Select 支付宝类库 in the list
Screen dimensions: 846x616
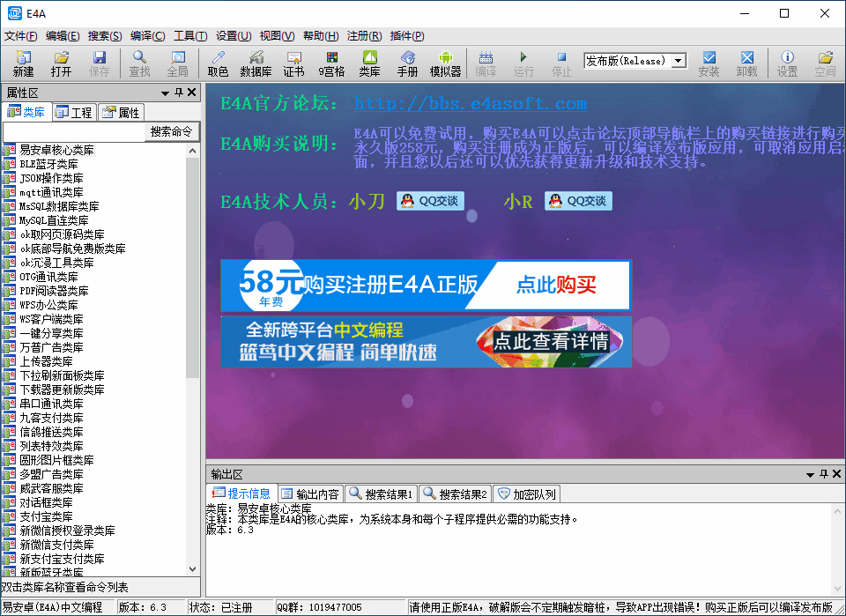(46, 516)
